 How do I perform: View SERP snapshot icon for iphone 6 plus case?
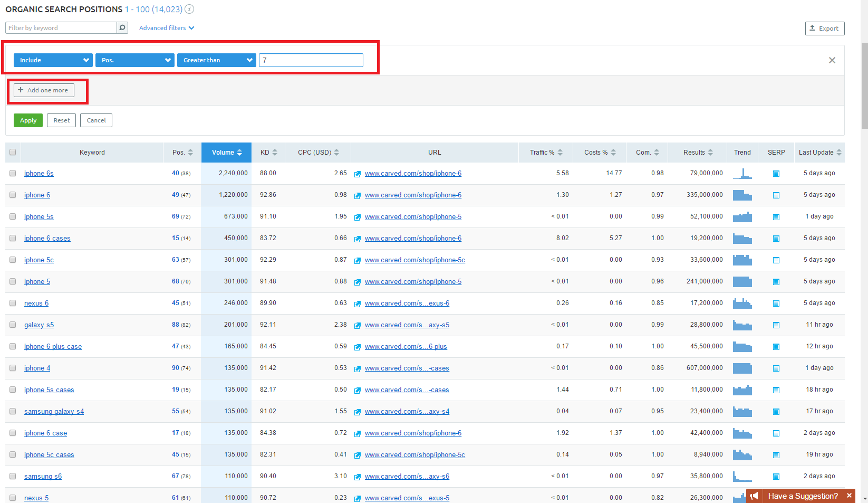(776, 347)
